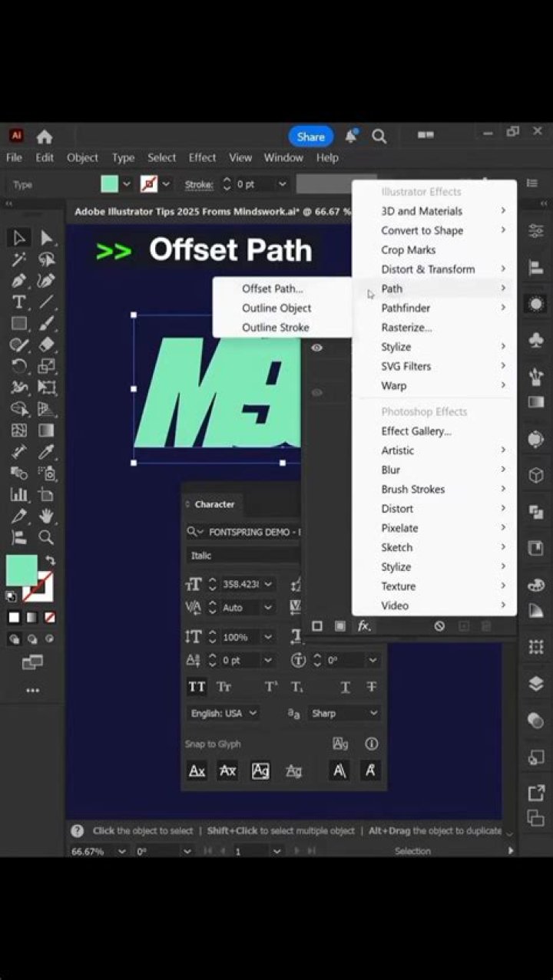Toggle Subscript in Character panel
The image size is (553, 980).
coord(297,687)
